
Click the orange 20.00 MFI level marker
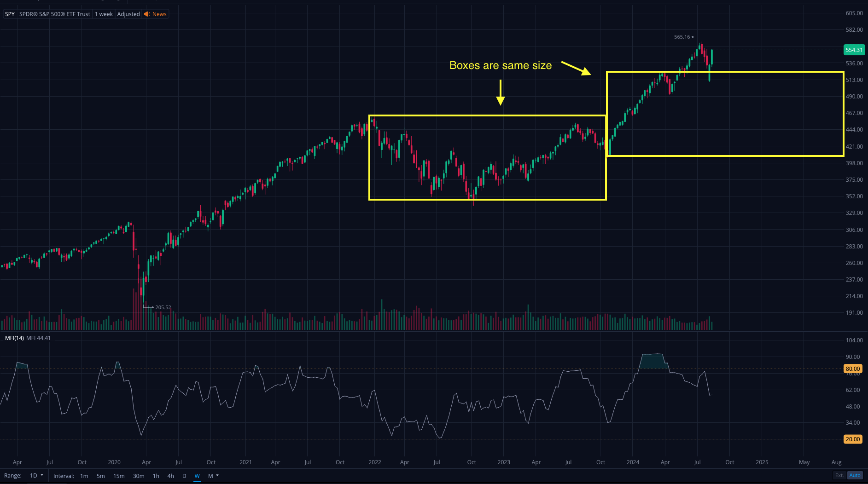(x=852, y=439)
